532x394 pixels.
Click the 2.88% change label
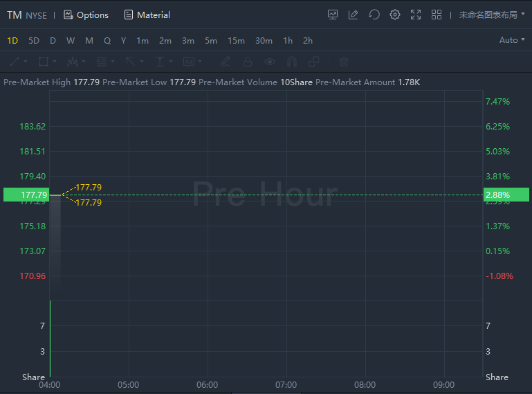506,195
